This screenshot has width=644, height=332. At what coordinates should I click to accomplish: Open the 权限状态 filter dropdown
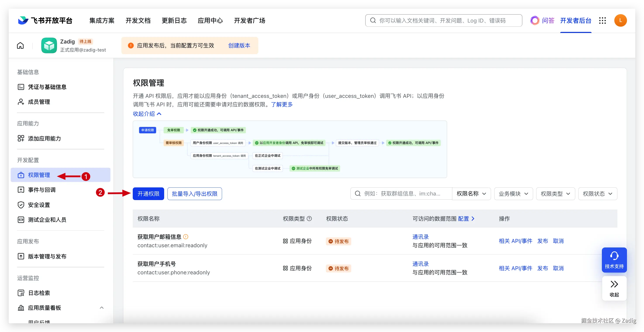tap(597, 194)
